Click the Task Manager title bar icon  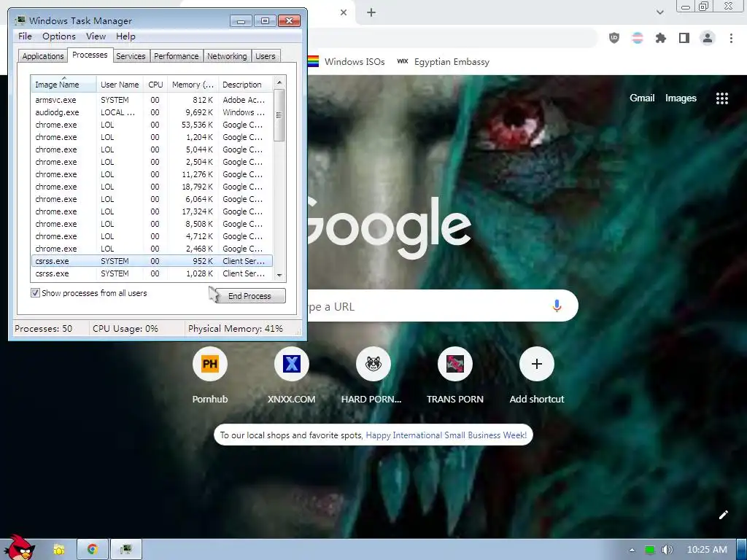20,20
